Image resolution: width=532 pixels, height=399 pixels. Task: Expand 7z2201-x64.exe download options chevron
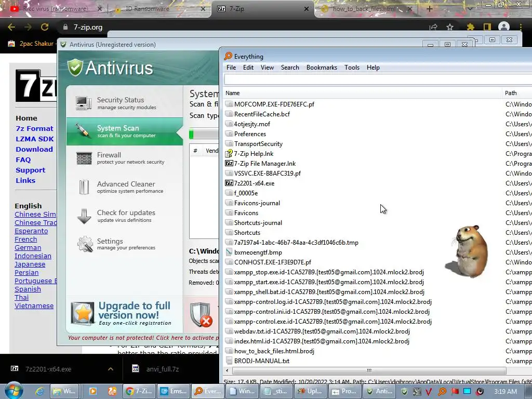click(111, 369)
